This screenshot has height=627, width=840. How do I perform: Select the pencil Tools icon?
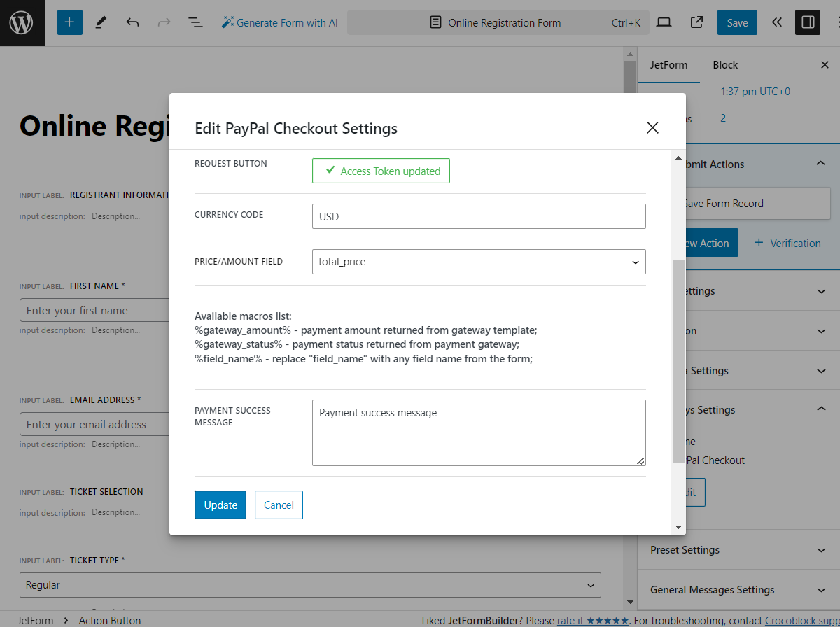[x=101, y=22]
